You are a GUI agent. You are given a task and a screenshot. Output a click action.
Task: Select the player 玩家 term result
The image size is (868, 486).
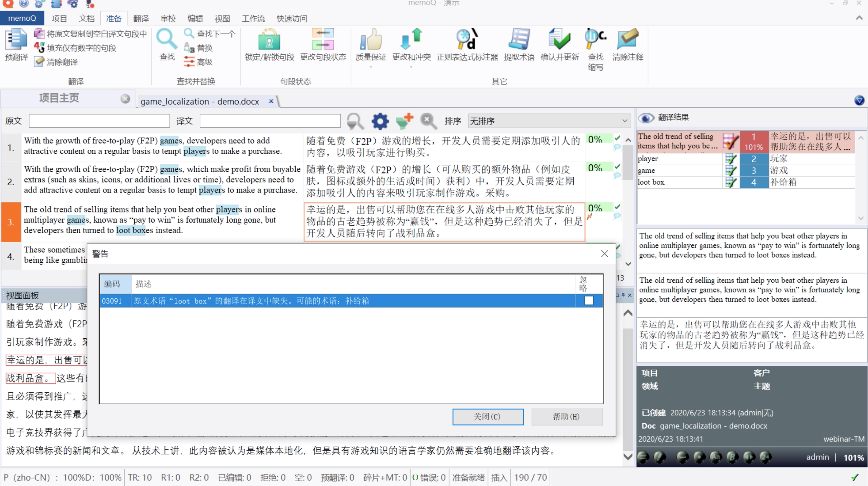(746, 158)
